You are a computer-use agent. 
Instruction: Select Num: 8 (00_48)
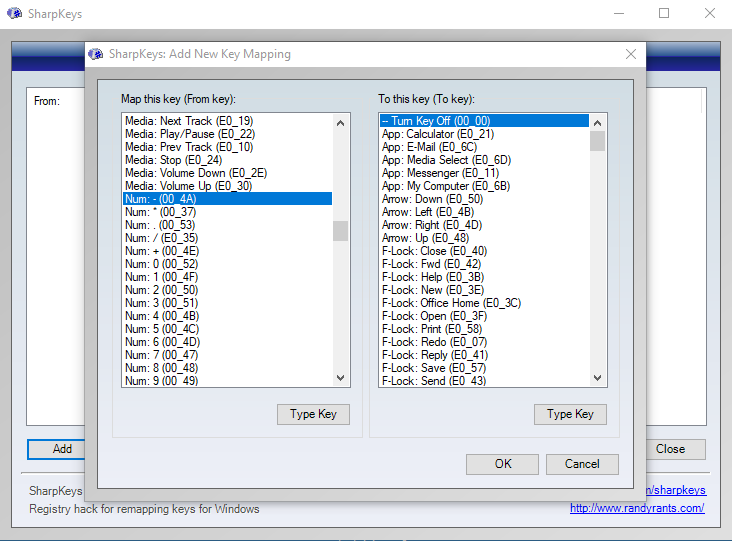click(x=227, y=368)
